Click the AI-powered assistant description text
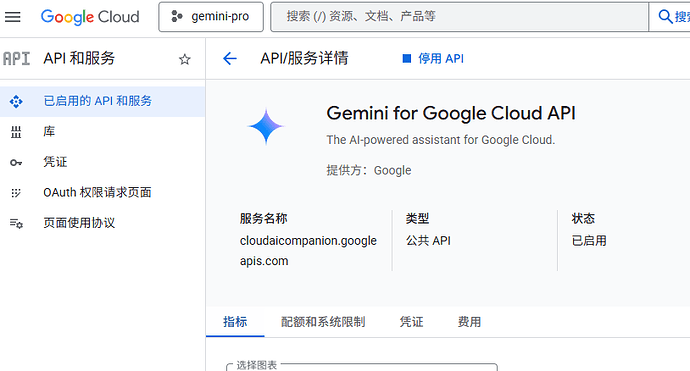 [x=440, y=140]
